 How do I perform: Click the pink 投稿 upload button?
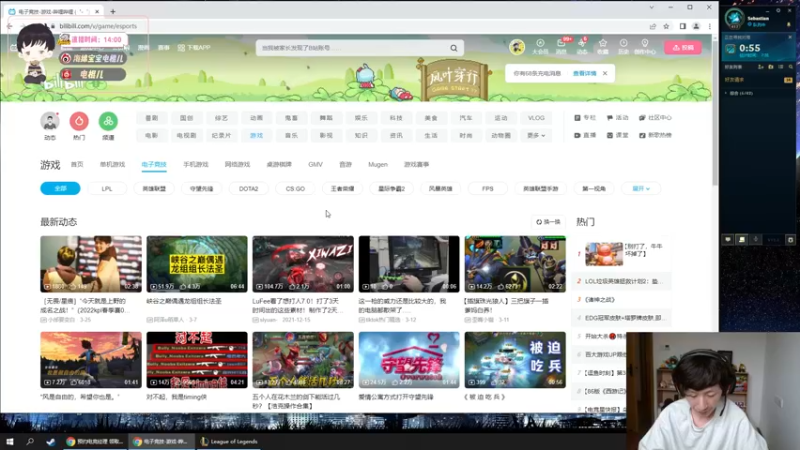[x=683, y=47]
